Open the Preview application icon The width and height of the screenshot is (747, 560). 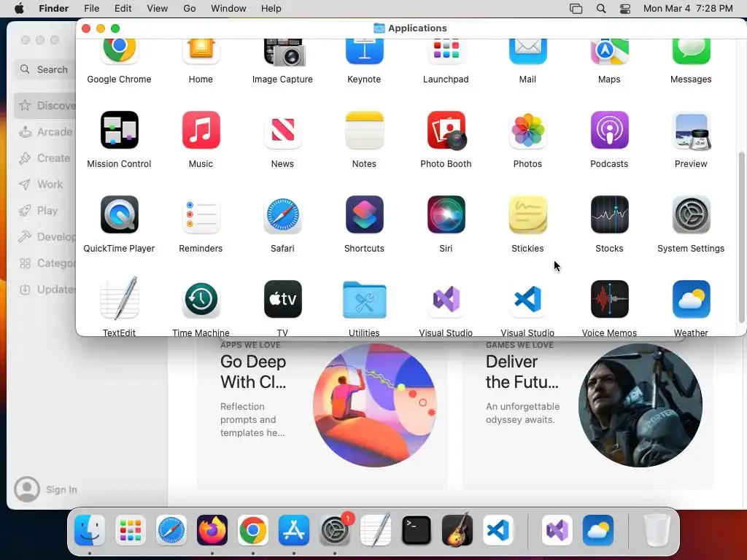pos(692,131)
